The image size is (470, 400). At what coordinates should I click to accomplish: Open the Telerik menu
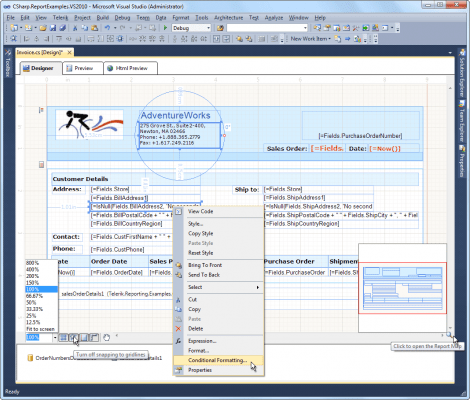pos(60,18)
